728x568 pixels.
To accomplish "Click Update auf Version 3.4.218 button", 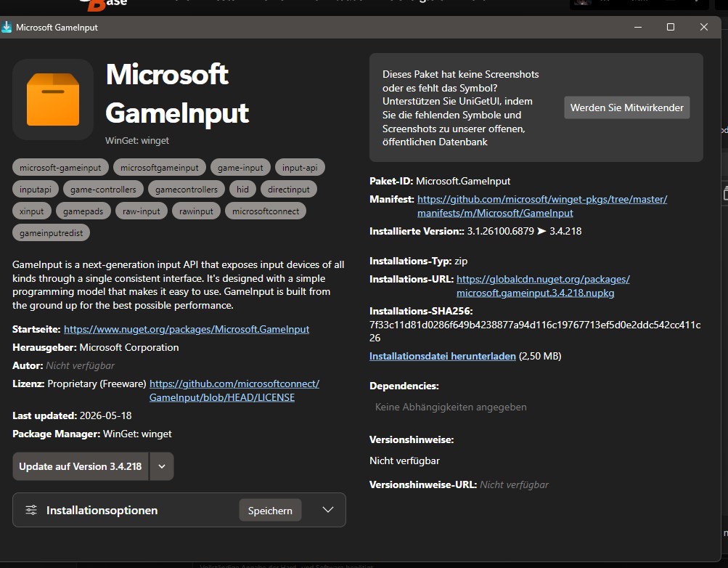I will click(x=81, y=466).
